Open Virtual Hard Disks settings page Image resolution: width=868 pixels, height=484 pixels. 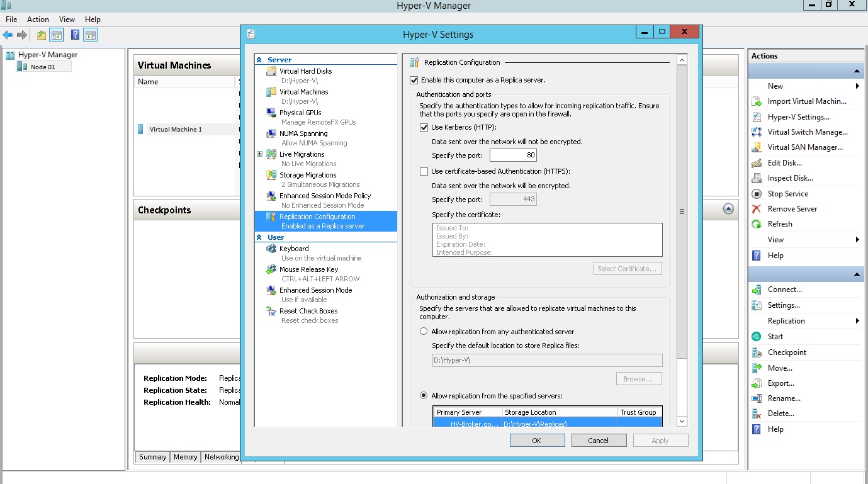coord(307,71)
